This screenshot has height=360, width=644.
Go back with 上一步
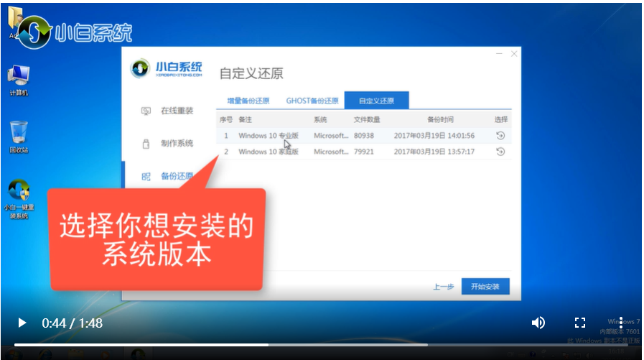(443, 287)
